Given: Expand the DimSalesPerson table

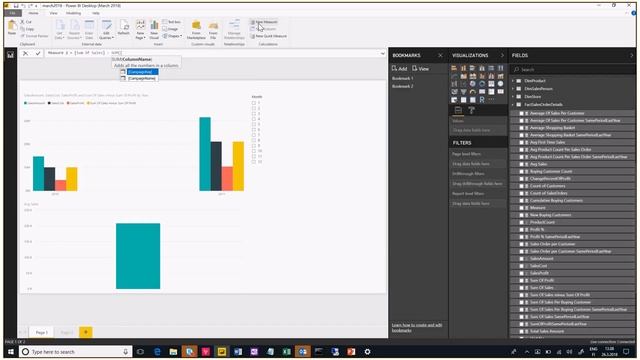Looking at the screenshot, I should pos(513,89).
